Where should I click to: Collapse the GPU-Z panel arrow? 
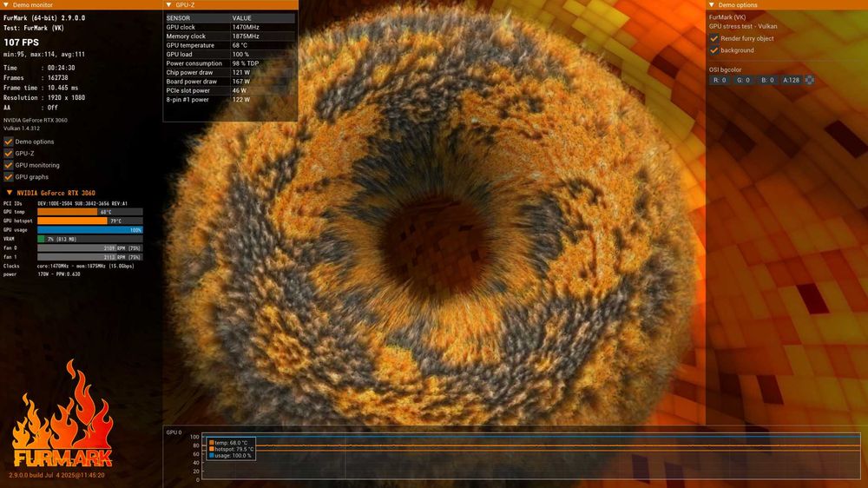pyautogui.click(x=169, y=4)
